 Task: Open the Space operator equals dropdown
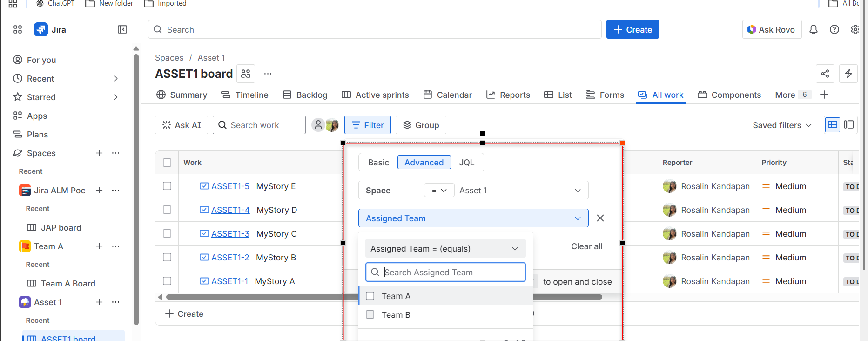coord(439,190)
